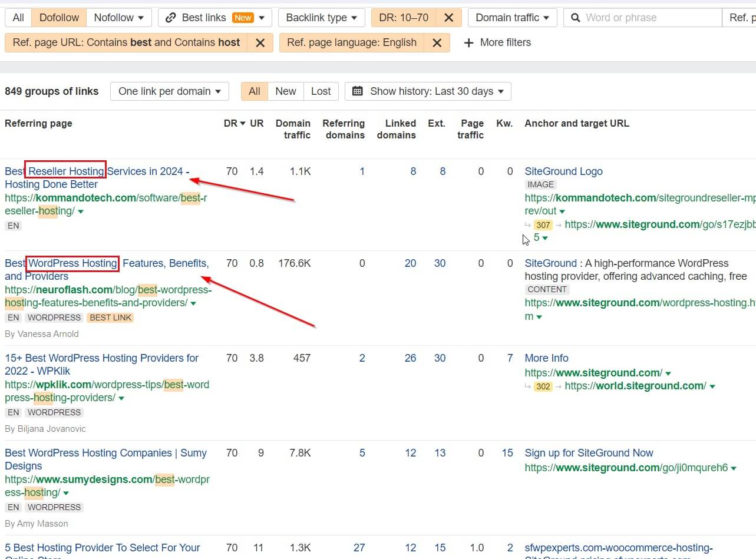Image resolution: width=756 pixels, height=559 pixels.
Task: Click the CONTENT tag in neuroflash row
Action: click(x=547, y=290)
